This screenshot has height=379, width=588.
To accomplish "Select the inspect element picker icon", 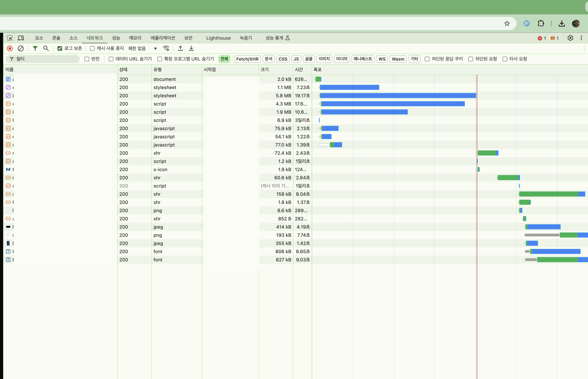I will [x=10, y=38].
